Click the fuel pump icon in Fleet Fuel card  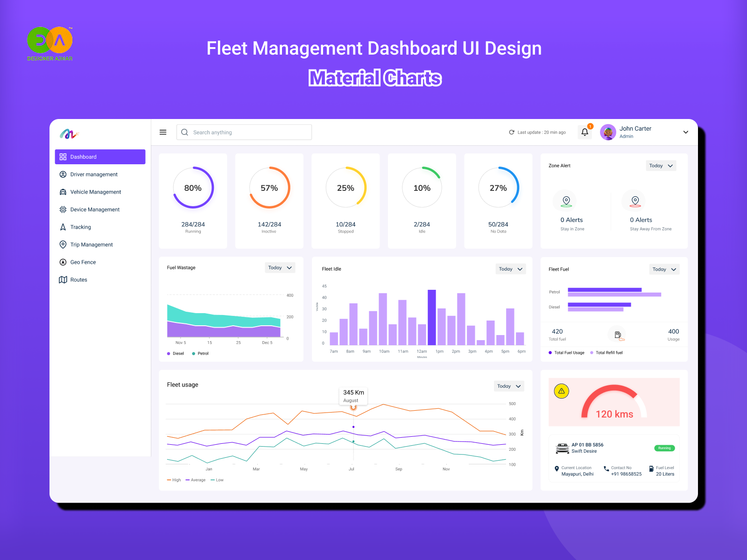coord(617,335)
